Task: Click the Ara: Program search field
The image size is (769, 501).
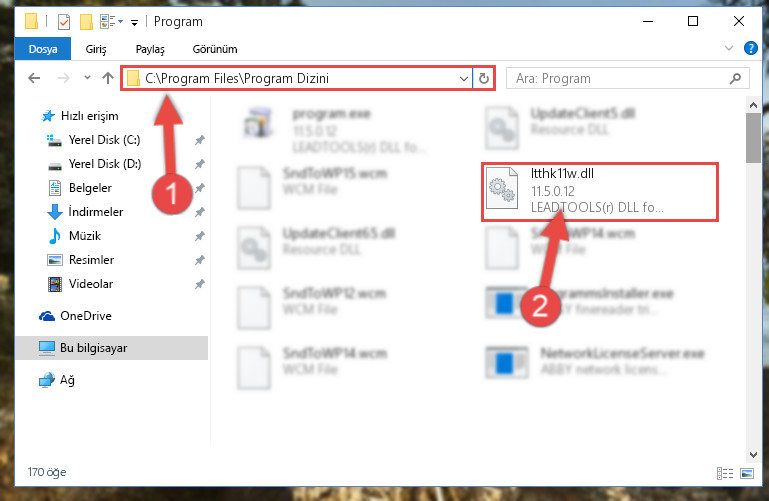Action: pyautogui.click(x=619, y=78)
